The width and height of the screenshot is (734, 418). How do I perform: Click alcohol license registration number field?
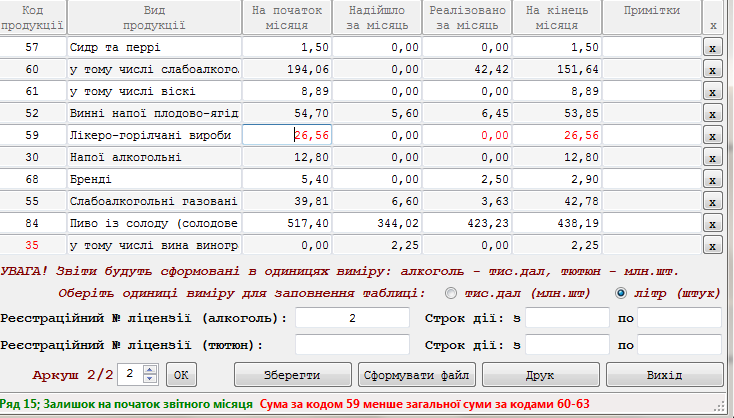click(352, 319)
